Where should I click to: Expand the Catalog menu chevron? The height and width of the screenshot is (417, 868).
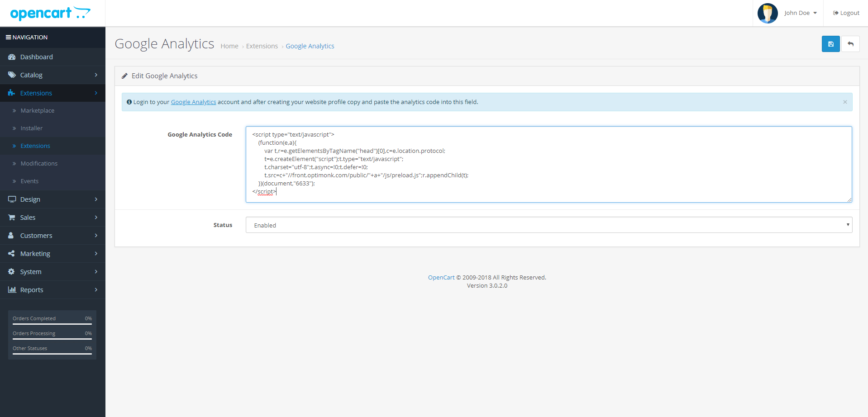click(96, 75)
